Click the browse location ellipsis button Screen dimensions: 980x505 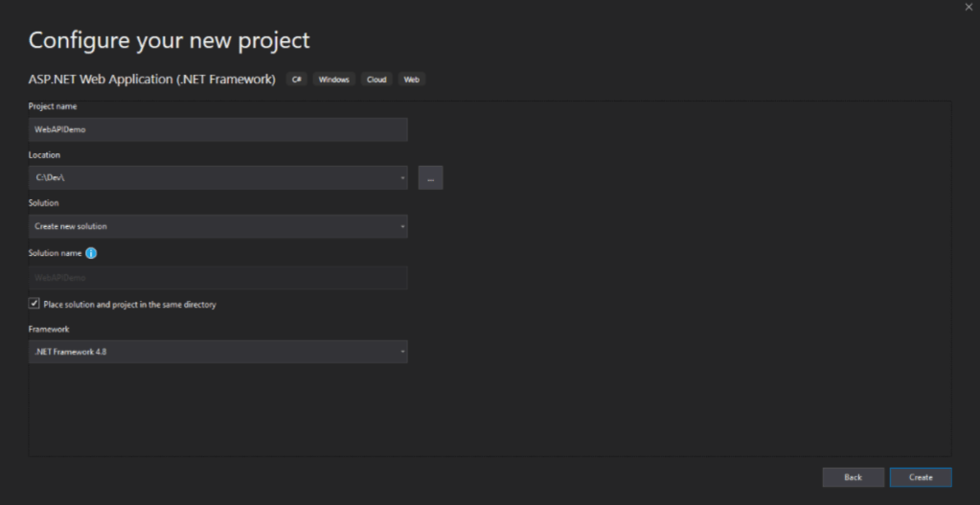[430, 177]
